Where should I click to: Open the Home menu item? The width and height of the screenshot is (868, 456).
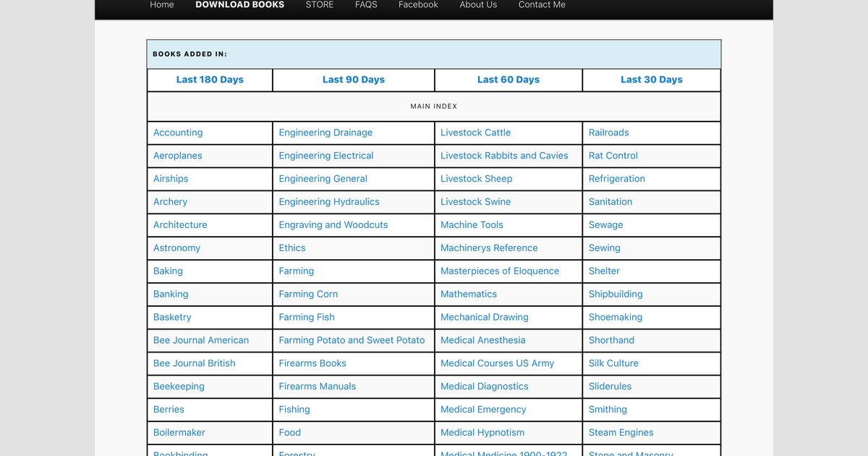pos(161,5)
